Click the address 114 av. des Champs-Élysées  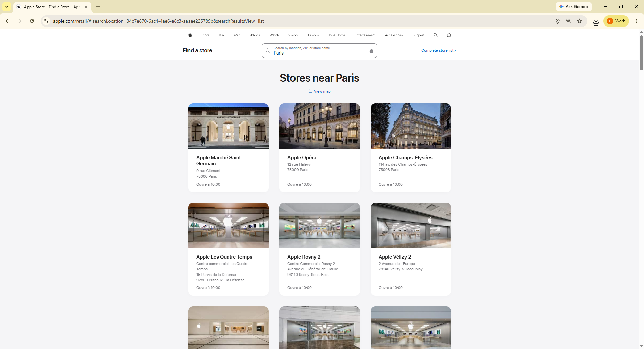403,164
